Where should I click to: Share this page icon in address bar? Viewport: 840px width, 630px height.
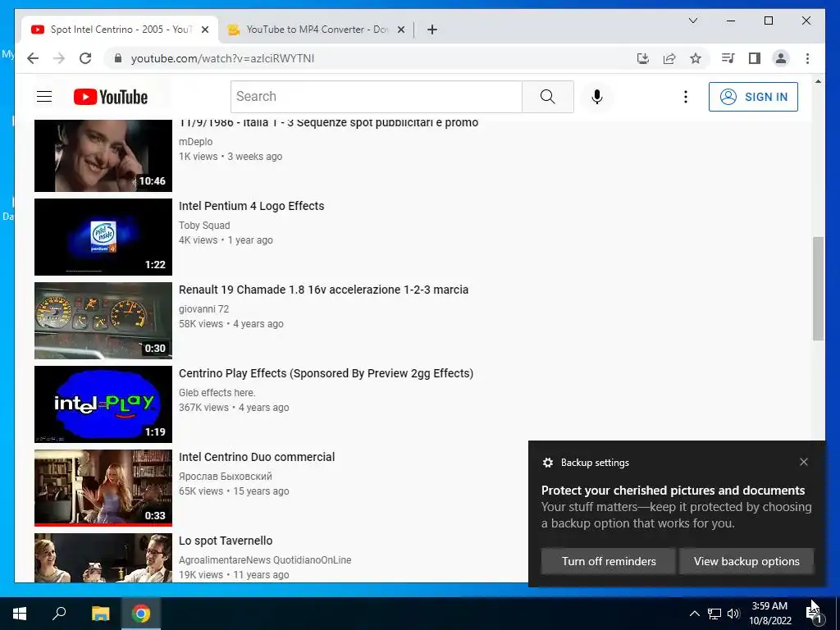669,58
